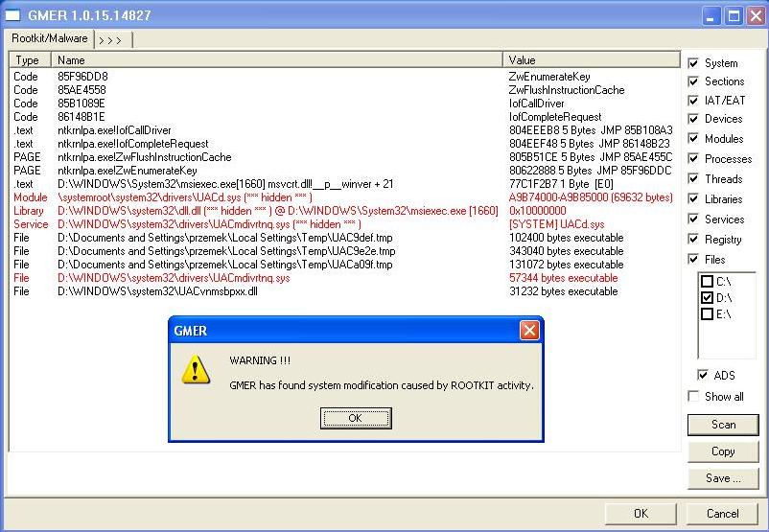Image resolution: width=769 pixels, height=532 pixels.
Task: Select the UACvnmsbpxx.dll file row
Action: (x=344, y=291)
